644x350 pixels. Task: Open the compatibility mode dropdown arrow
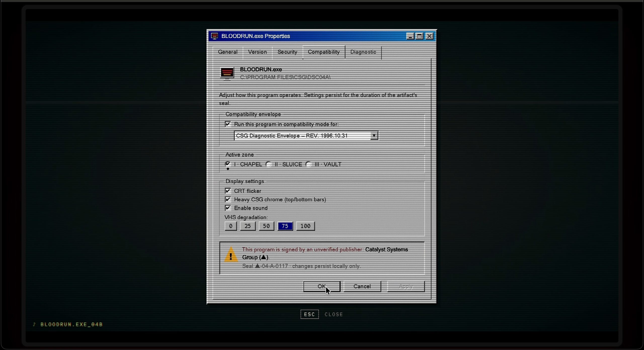pos(374,136)
